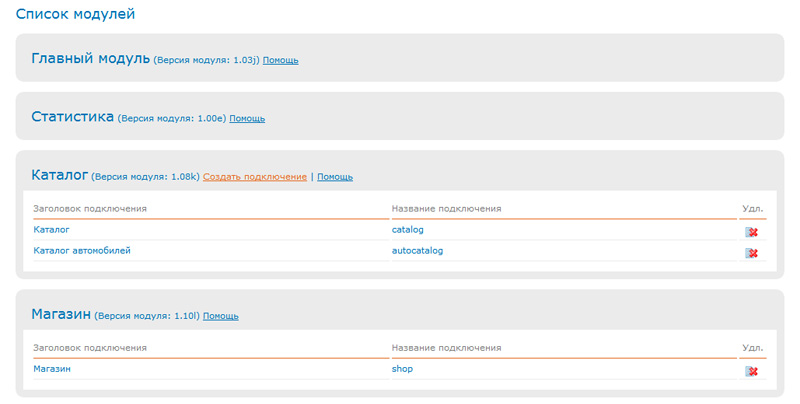This screenshot has width=800, height=404.
Task: Select the shop connection name
Action: point(402,369)
